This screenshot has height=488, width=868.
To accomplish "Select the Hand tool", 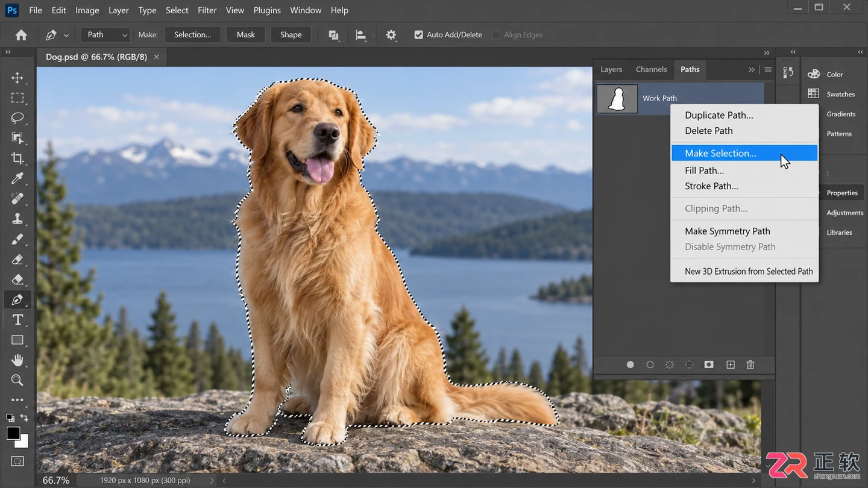I will 17,360.
